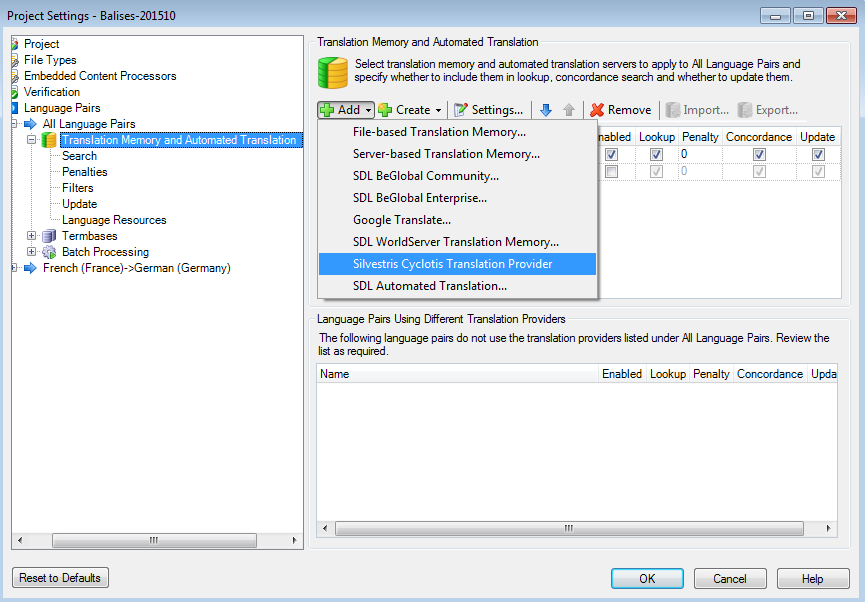Viewport: 865px width, 602px height.
Task: Click Concordance column header in upper table
Action: [759, 137]
